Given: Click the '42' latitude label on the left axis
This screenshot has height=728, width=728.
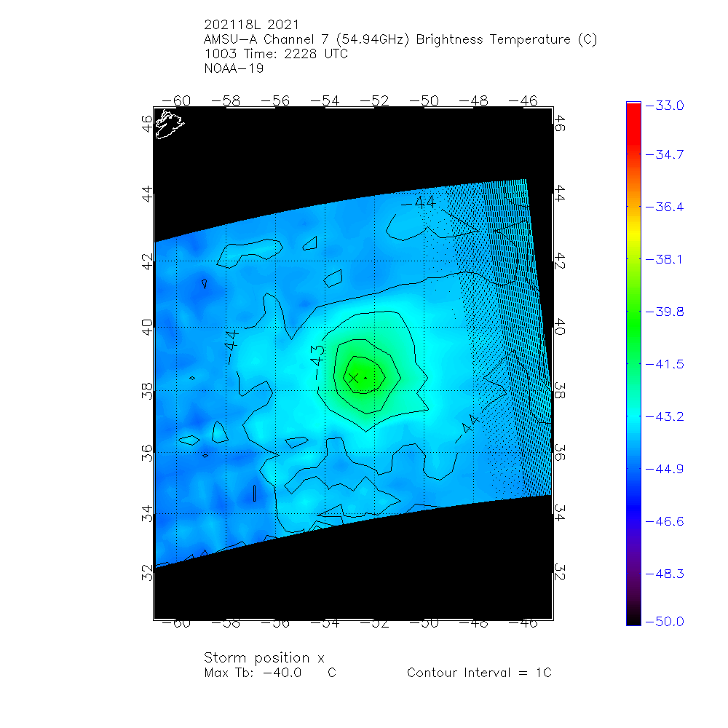Looking at the screenshot, I should point(147,262).
